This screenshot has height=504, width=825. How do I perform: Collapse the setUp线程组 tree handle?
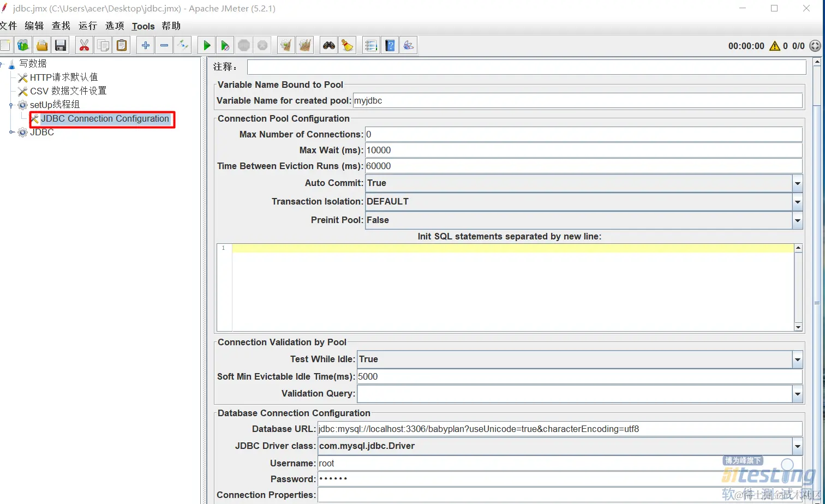[x=12, y=105]
